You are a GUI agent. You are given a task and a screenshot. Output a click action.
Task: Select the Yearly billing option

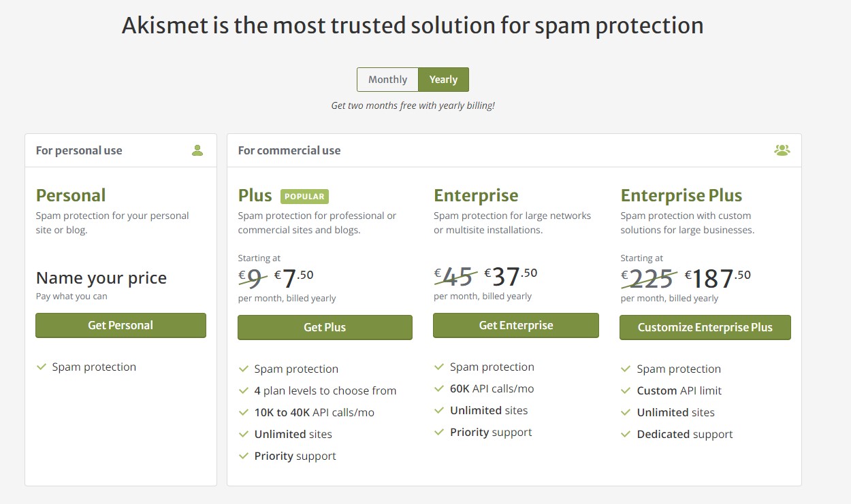click(x=443, y=80)
